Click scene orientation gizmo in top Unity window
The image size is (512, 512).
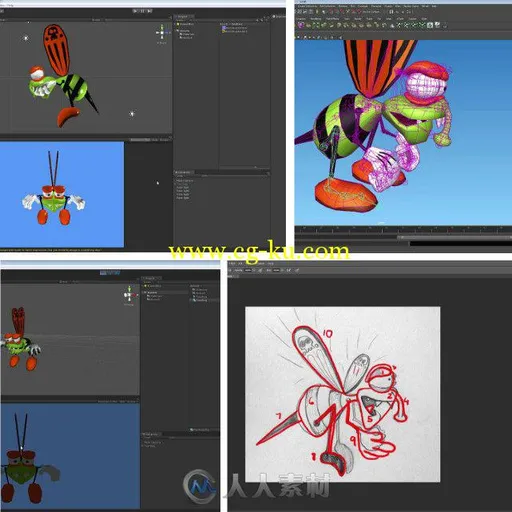click(162, 33)
